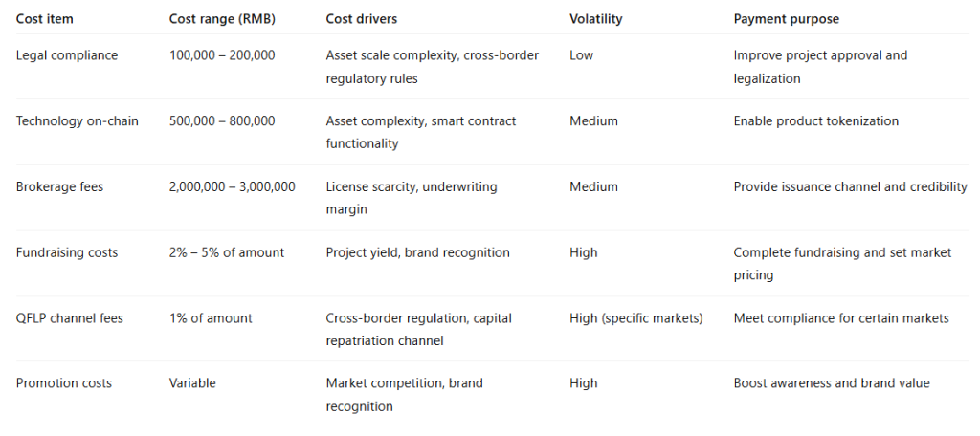Click License scarcity, underwriting margin cell
Image resolution: width=980 pixels, height=436 pixels.
412,198
